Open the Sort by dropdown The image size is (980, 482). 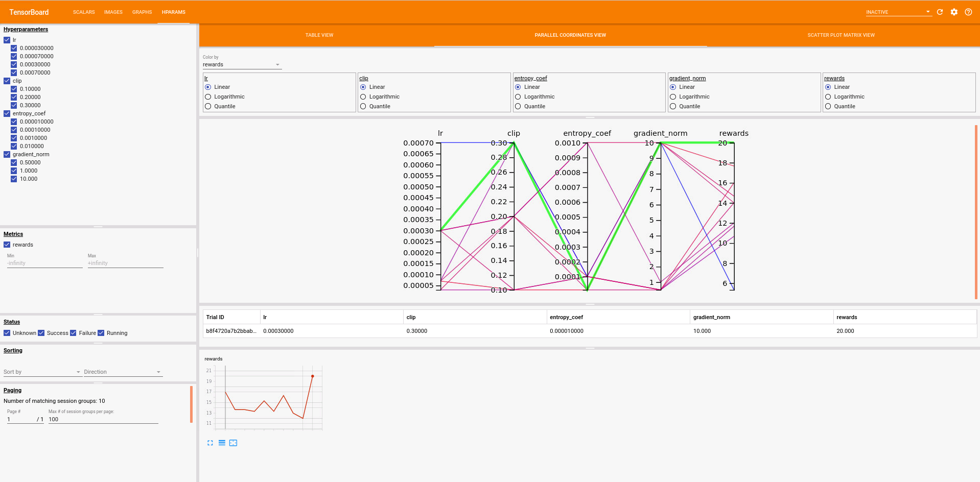click(42, 372)
